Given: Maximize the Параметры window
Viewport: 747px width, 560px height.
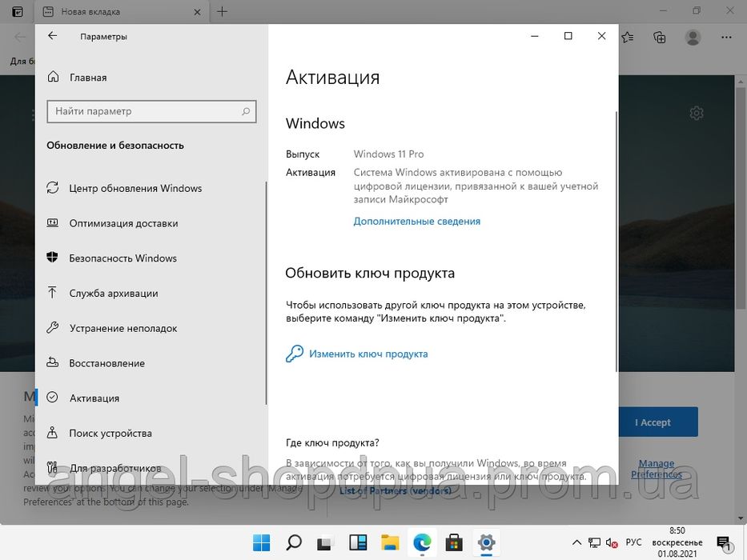Looking at the screenshot, I should click(568, 36).
